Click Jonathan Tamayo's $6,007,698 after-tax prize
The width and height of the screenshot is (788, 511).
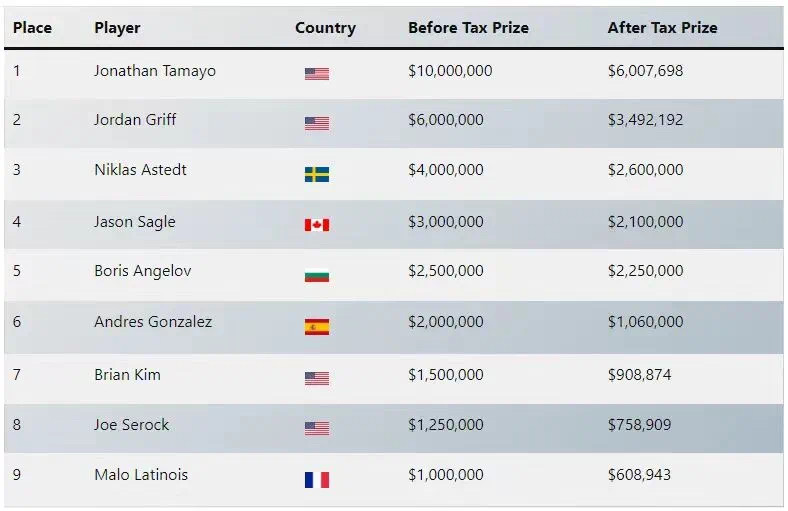645,71
